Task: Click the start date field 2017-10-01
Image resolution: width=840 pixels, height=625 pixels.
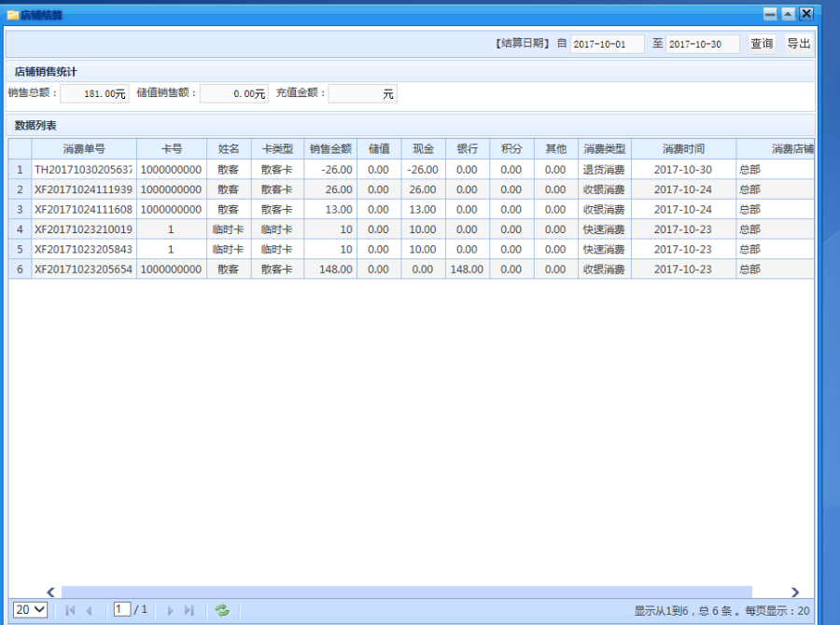Action: click(x=607, y=44)
